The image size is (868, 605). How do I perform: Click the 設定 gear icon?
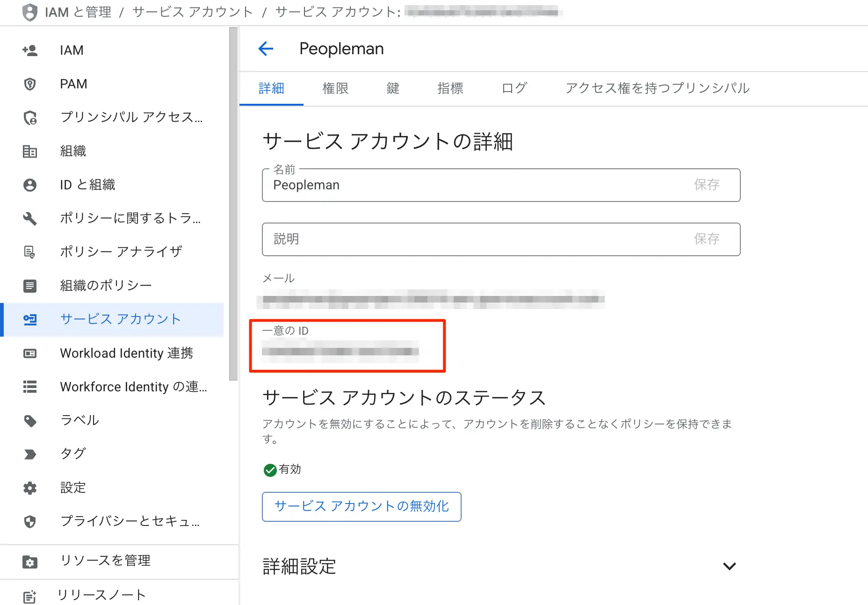coord(30,488)
